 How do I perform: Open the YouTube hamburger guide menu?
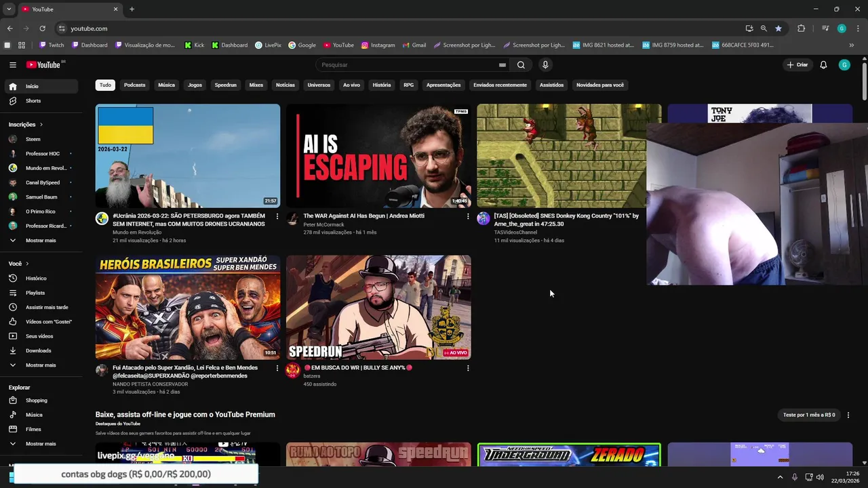(13, 65)
